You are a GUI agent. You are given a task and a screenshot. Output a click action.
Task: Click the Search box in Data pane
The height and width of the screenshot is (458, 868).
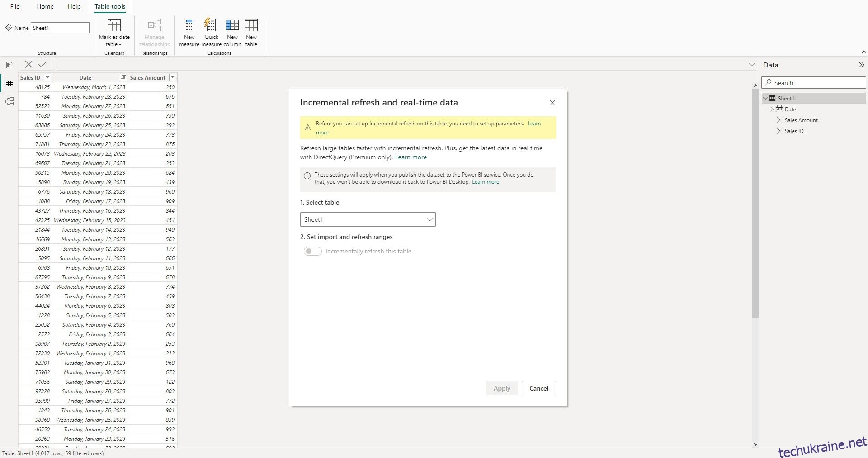814,83
